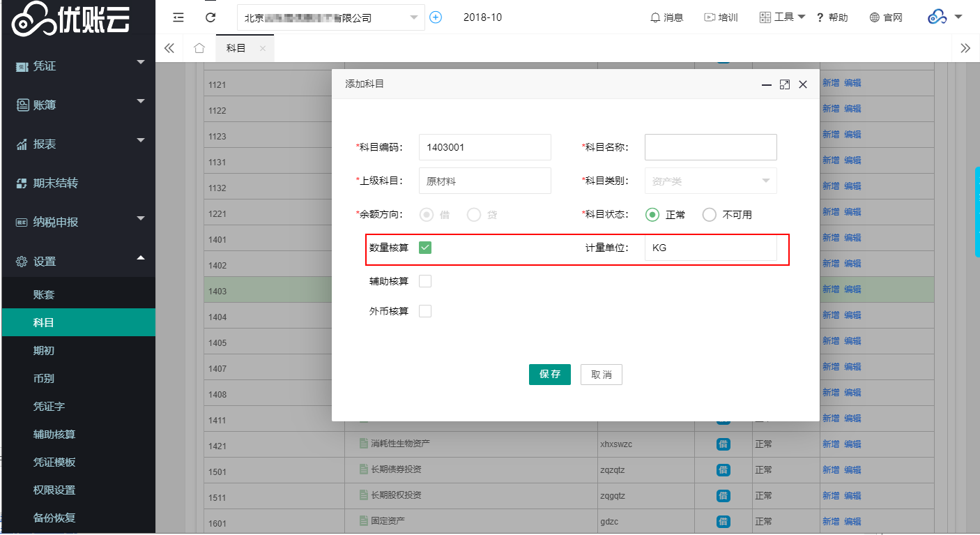Click the 科目编码 input field
The image size is (980, 535).
485,147
